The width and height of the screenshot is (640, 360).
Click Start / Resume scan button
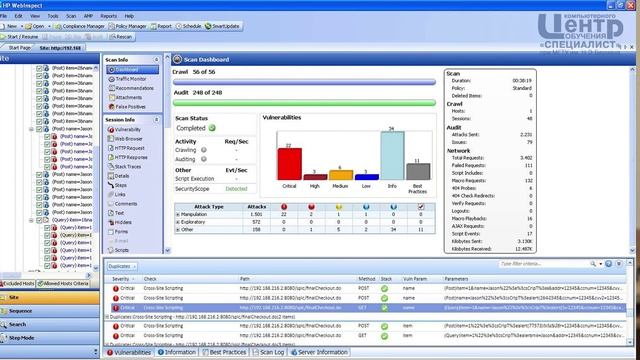[19, 37]
